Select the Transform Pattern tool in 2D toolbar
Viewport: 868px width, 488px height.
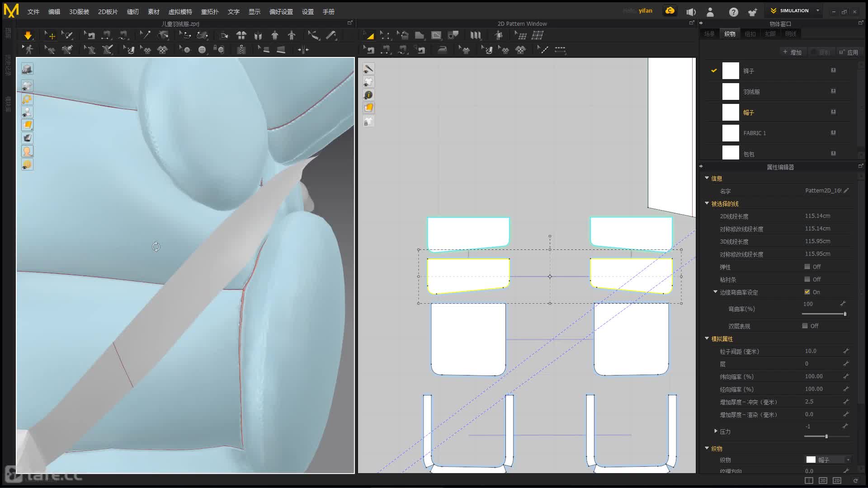(369, 35)
